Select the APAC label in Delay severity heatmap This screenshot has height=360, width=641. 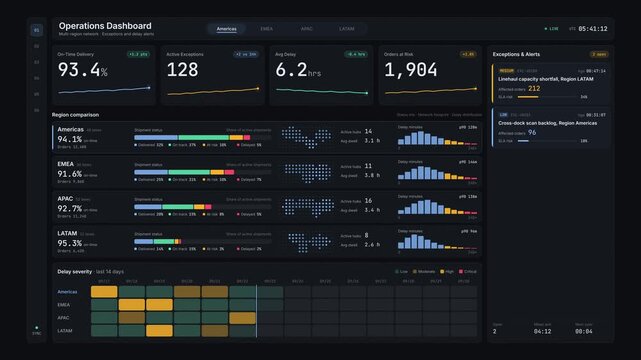pos(63,318)
